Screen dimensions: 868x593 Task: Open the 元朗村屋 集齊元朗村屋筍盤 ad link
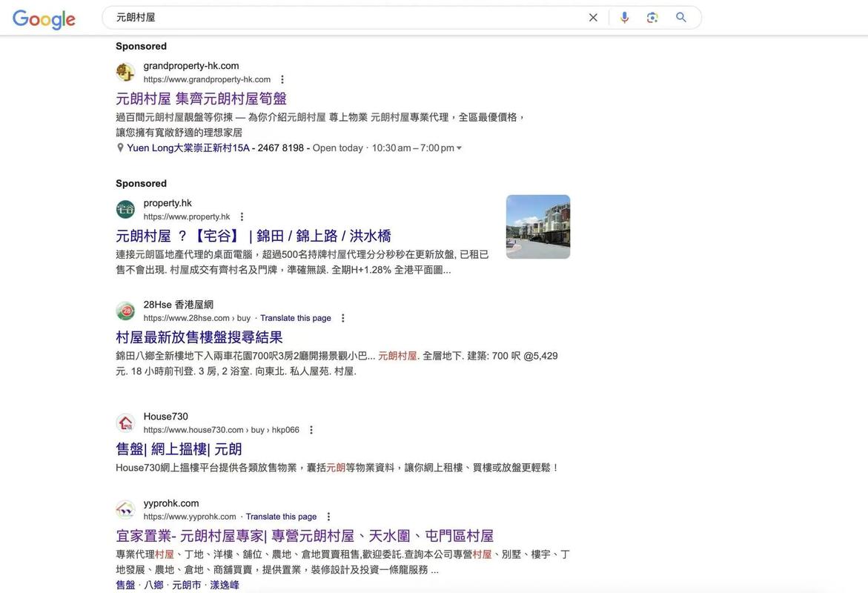201,99
